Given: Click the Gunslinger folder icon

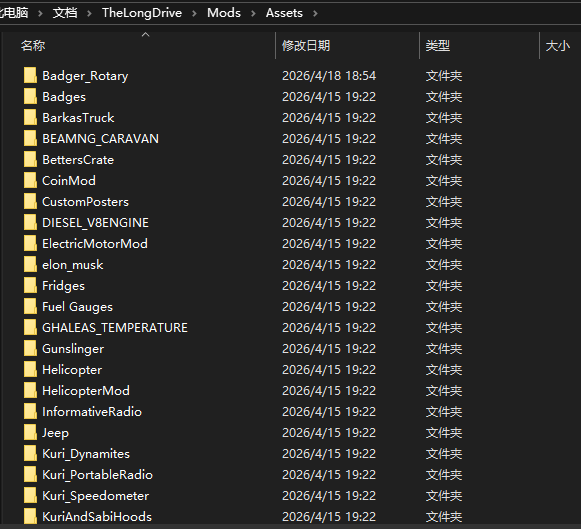Looking at the screenshot, I should pyautogui.click(x=30, y=349).
